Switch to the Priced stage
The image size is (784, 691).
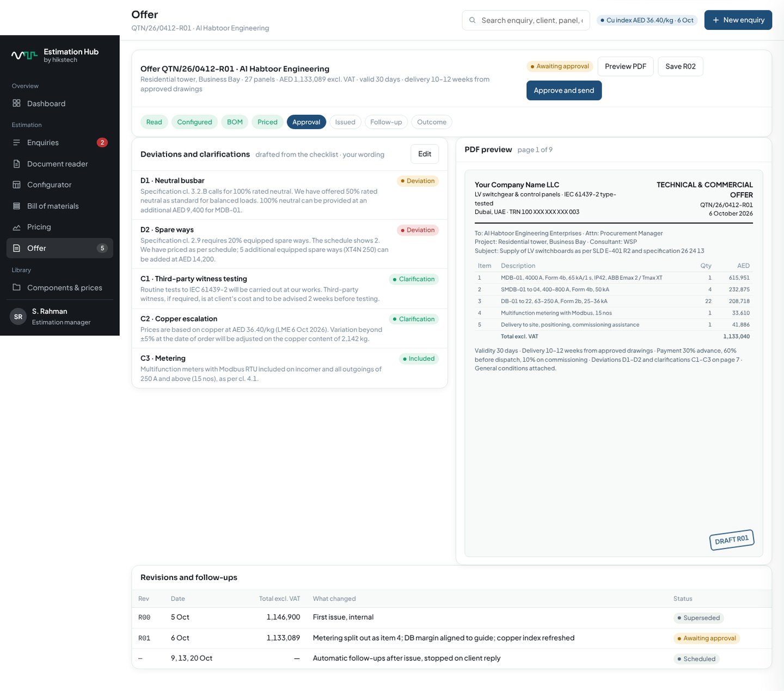pos(267,122)
